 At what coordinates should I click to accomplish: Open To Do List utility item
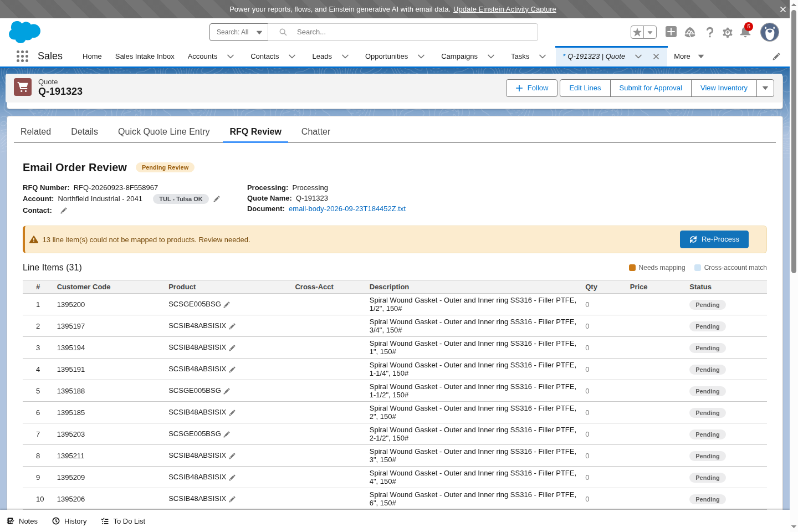coord(123,521)
